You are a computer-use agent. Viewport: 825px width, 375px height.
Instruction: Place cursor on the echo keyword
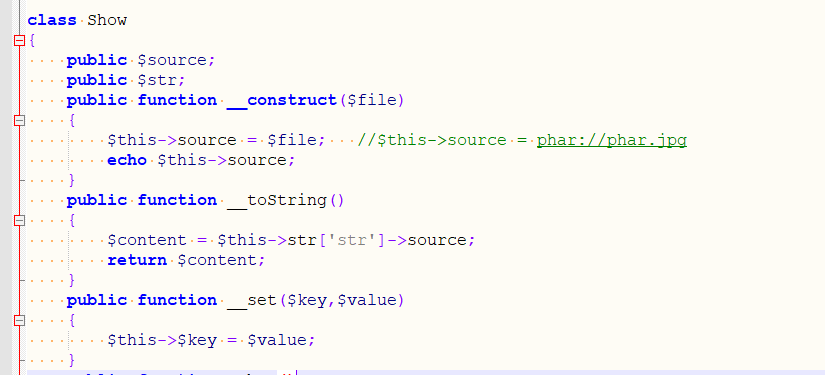(127, 160)
